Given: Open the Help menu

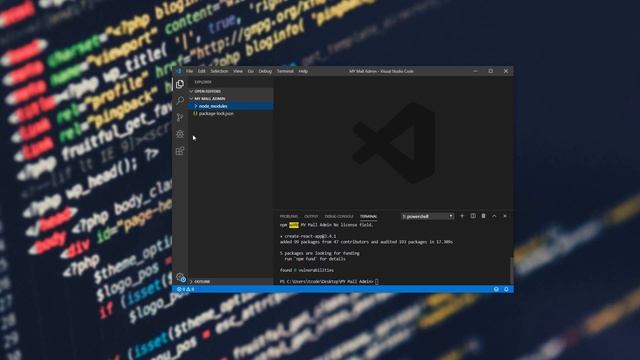Looking at the screenshot, I should point(303,71).
